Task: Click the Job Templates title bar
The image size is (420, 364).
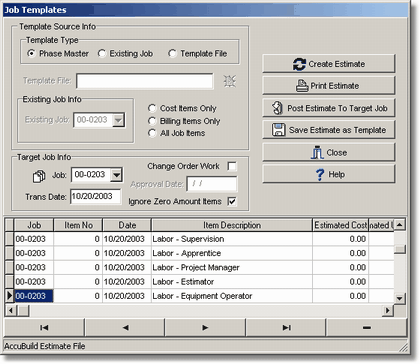Action: (x=205, y=10)
